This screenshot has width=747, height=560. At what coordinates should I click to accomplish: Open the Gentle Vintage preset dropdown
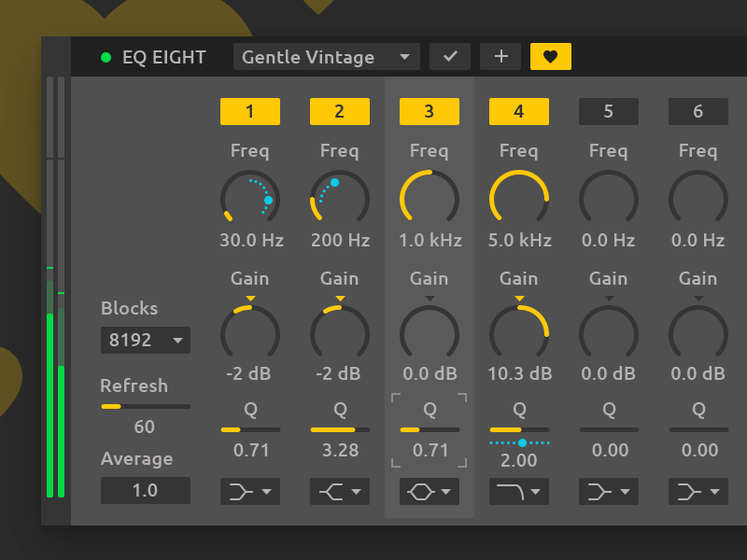click(326, 56)
